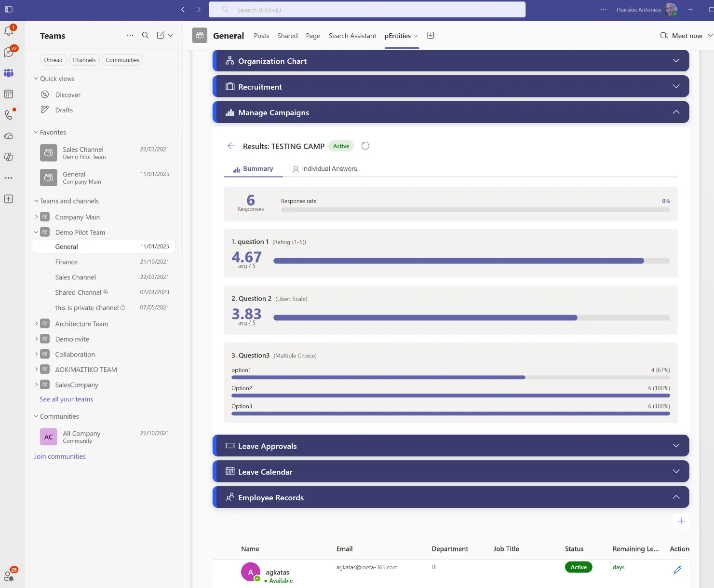This screenshot has height=588, width=714.
Task: Expand the Organization Chart section
Action: [x=451, y=61]
